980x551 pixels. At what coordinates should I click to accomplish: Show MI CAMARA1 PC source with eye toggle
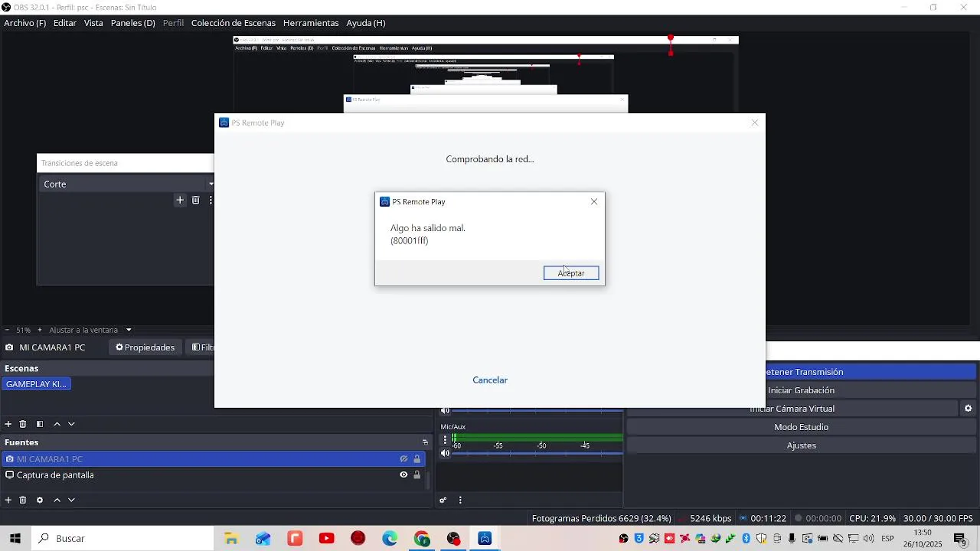403,459
